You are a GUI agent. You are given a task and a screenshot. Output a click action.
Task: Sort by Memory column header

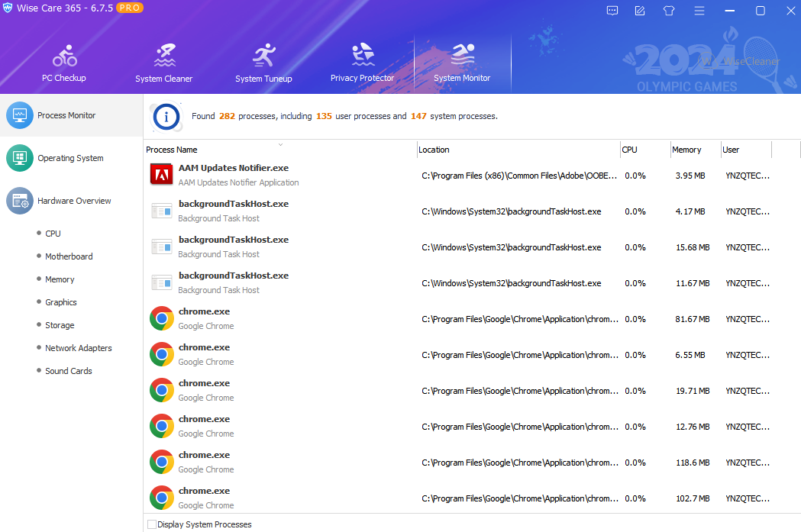tap(696, 150)
